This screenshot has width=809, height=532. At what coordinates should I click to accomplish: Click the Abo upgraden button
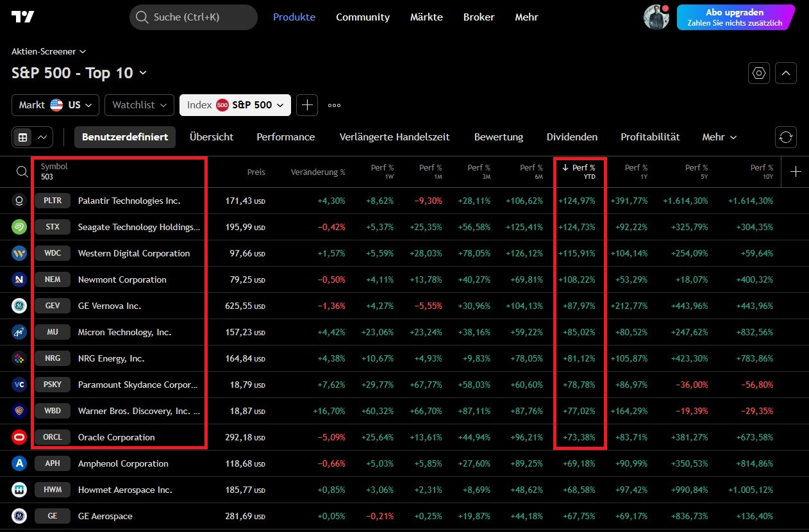pyautogui.click(x=735, y=17)
